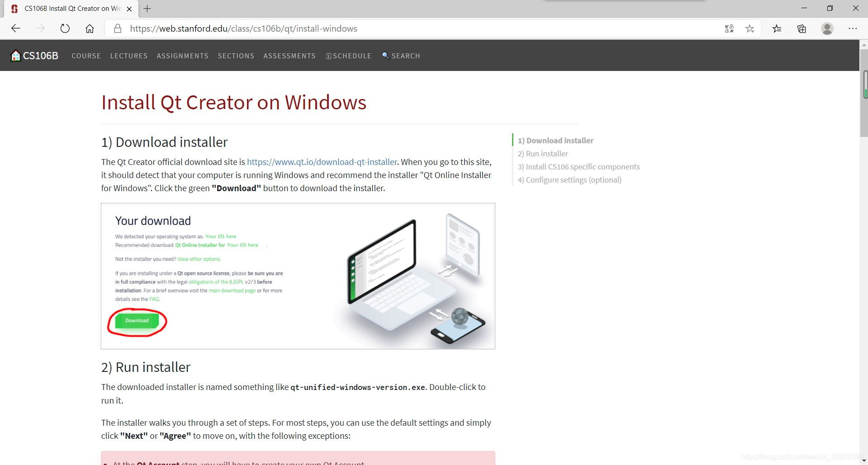This screenshot has width=868, height=465.
Task: Click the scrollbar down arrow
Action: pyautogui.click(x=864, y=460)
